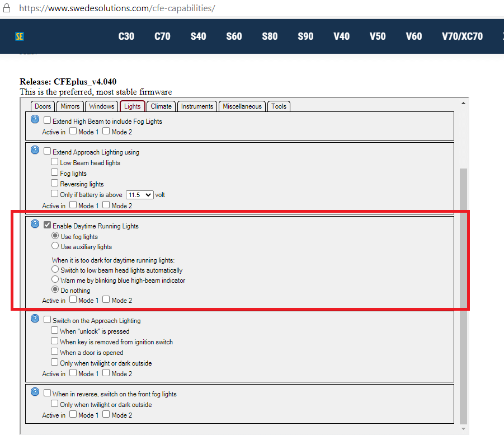Switch to the Windows tab
504x435 pixels.
click(x=102, y=106)
